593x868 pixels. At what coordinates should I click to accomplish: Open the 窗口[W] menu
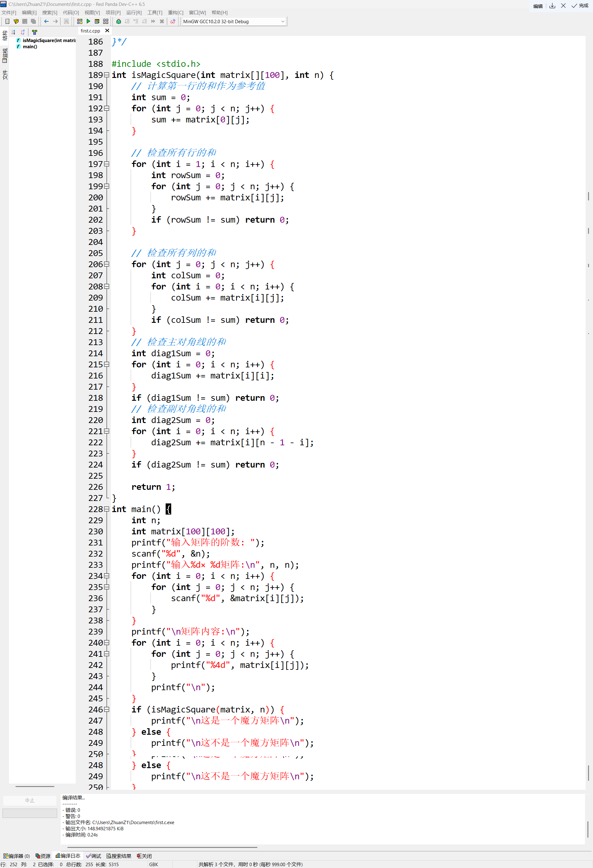[197, 12]
